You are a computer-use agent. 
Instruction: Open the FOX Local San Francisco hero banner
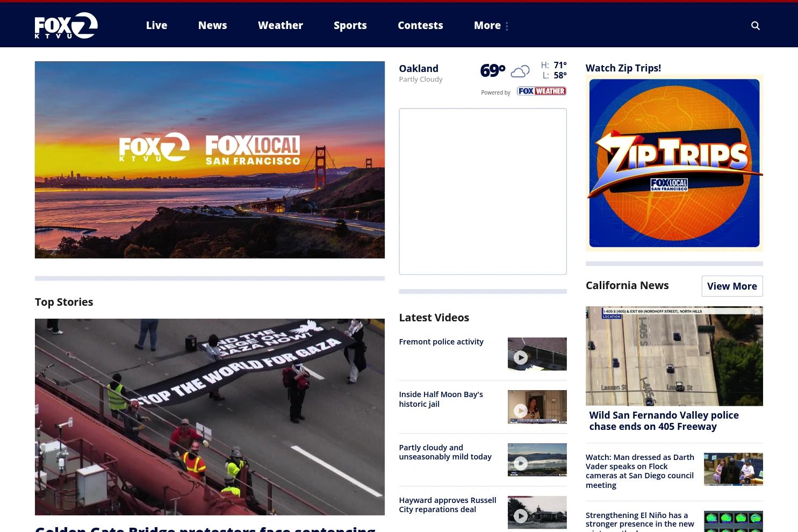pyautogui.click(x=210, y=160)
